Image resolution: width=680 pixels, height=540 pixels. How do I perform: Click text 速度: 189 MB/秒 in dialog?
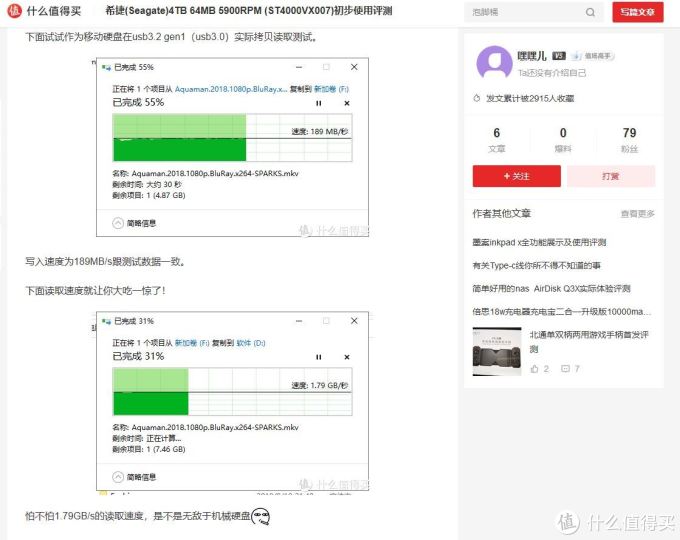tap(320, 131)
